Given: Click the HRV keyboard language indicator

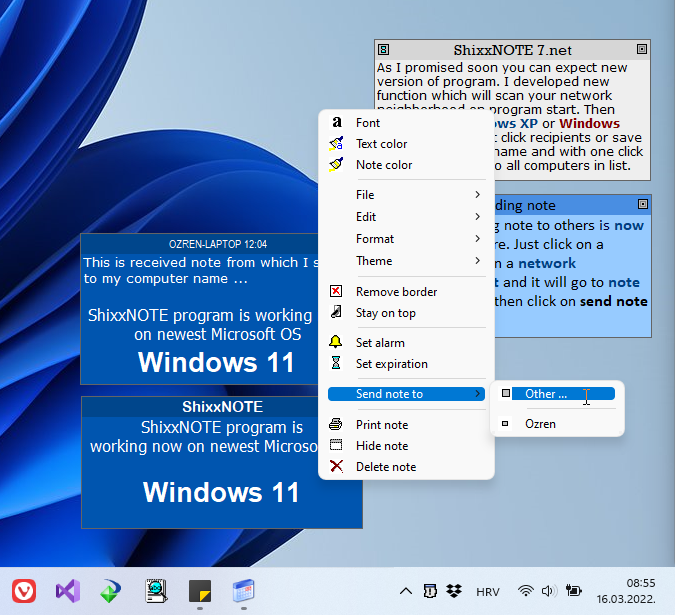Looking at the screenshot, I should click(488, 592).
